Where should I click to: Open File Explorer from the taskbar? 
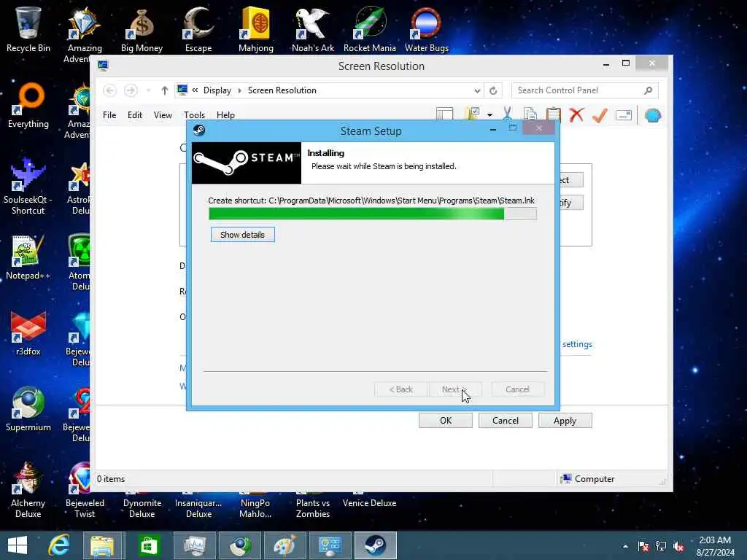[102, 545]
